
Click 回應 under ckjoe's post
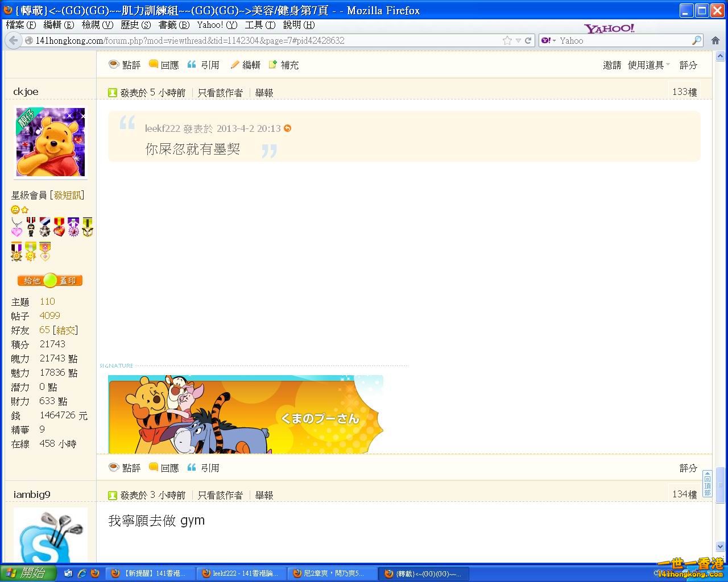164,468
